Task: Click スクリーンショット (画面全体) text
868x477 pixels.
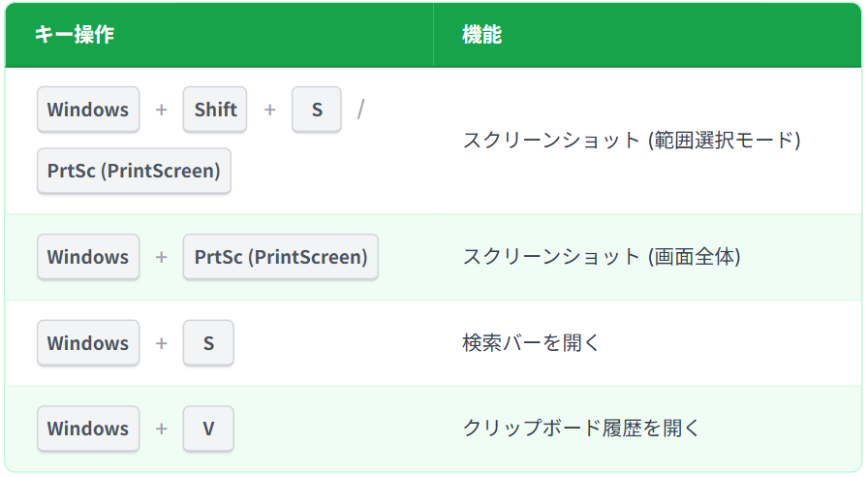Action: [x=602, y=257]
